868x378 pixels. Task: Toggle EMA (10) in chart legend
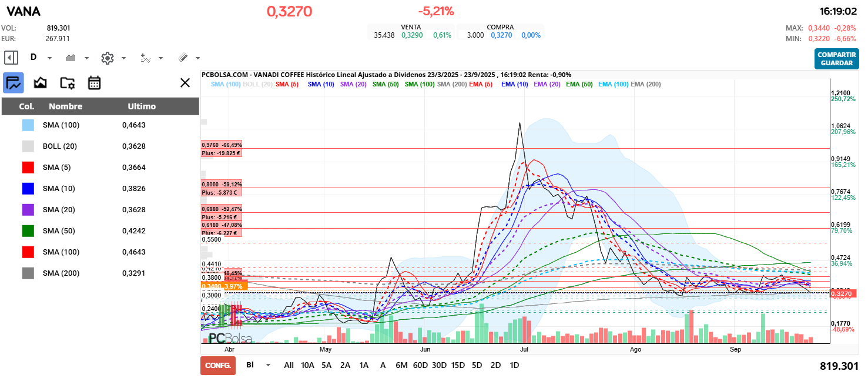[513, 84]
